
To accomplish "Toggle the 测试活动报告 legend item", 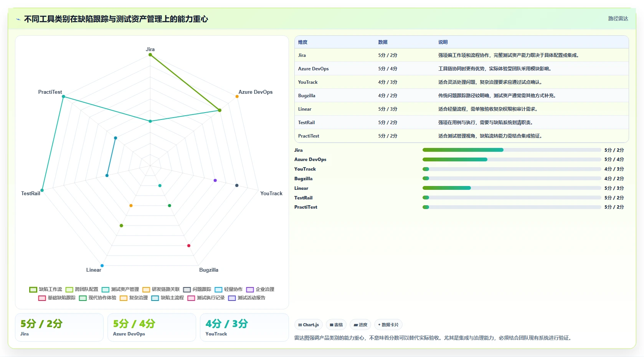I will click(246, 298).
